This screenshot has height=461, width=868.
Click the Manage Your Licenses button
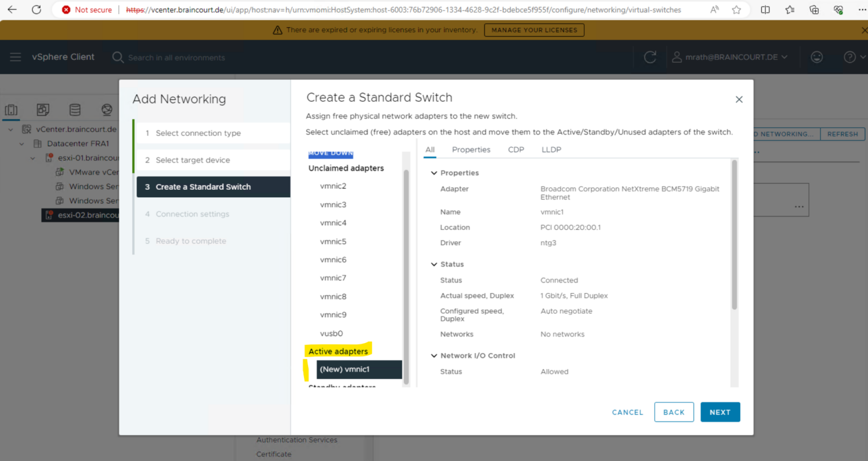[534, 30]
